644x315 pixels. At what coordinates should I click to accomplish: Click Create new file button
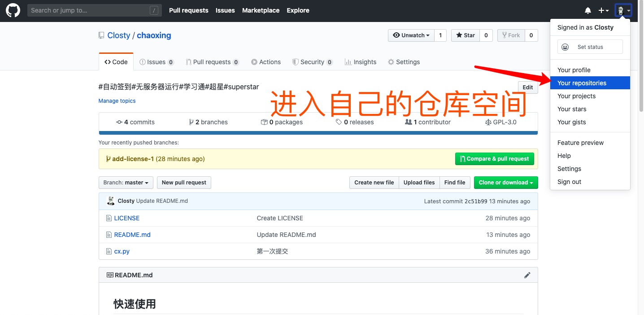pos(374,183)
